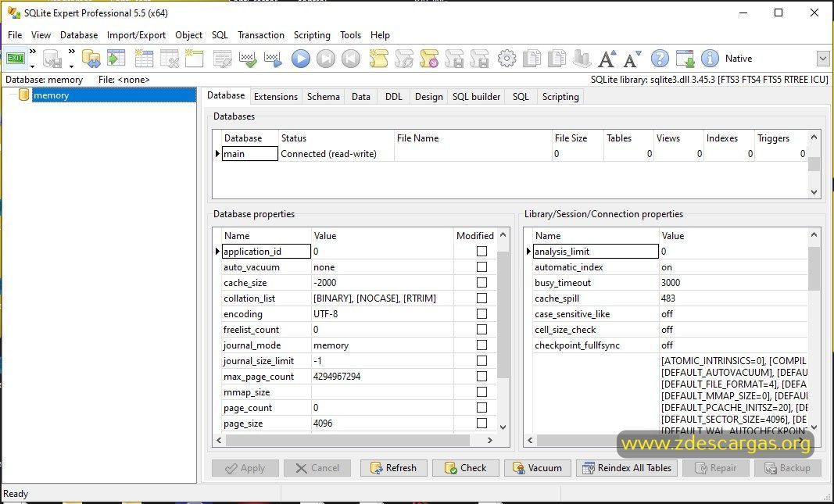Open About via blue info icon
The height and width of the screenshot is (504, 834).
710,59
